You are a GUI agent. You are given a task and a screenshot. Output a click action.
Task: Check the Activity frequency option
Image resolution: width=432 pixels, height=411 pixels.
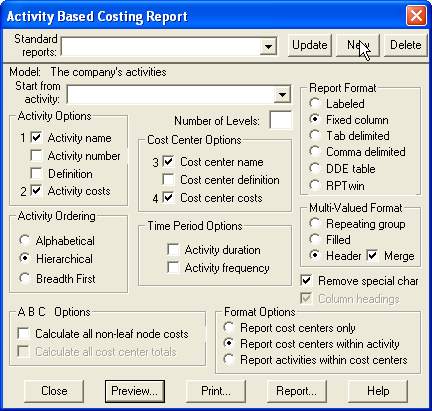173,268
